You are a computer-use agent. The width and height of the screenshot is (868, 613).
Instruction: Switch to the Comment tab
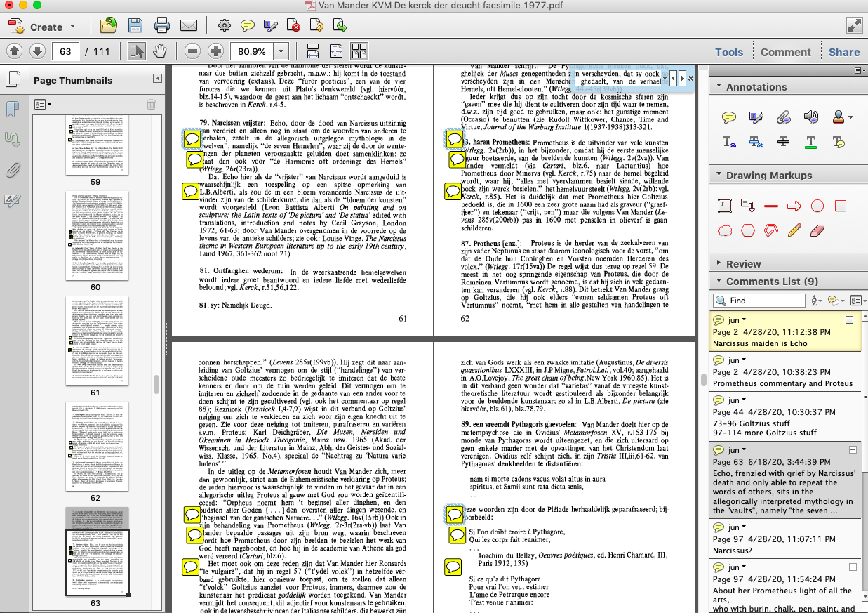click(785, 52)
